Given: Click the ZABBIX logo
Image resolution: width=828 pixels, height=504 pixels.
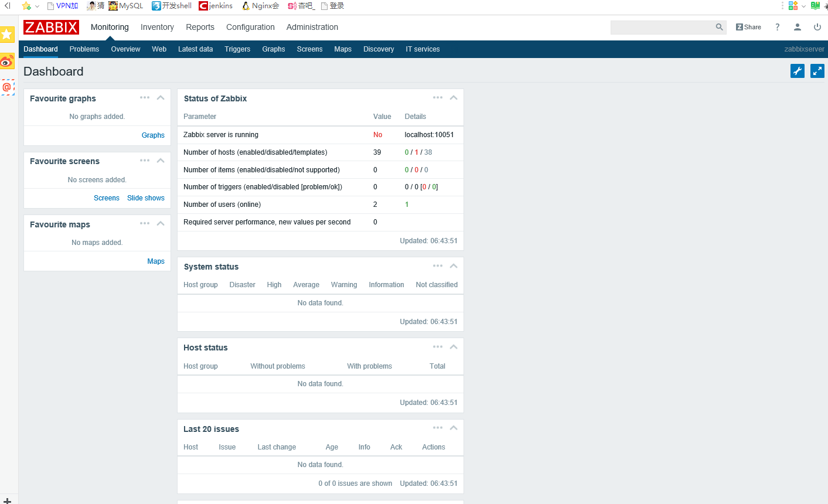Looking at the screenshot, I should (x=51, y=27).
